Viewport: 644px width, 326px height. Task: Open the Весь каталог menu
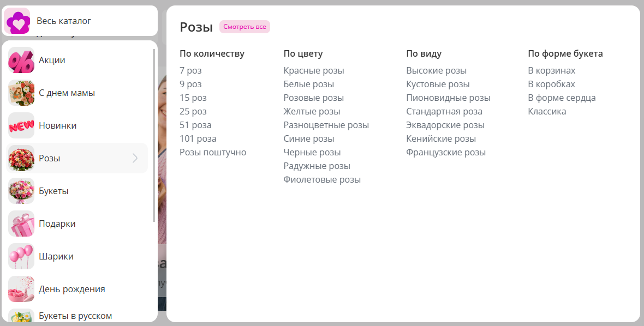64,21
